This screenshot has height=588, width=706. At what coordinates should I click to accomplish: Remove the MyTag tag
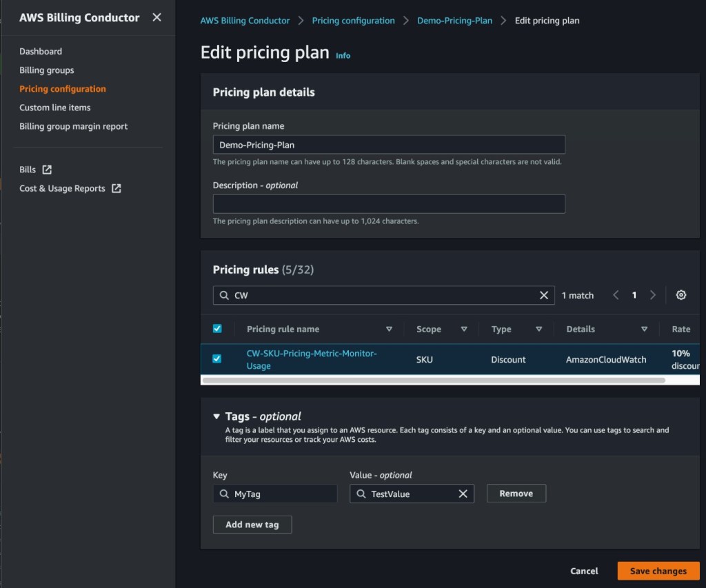[516, 494]
